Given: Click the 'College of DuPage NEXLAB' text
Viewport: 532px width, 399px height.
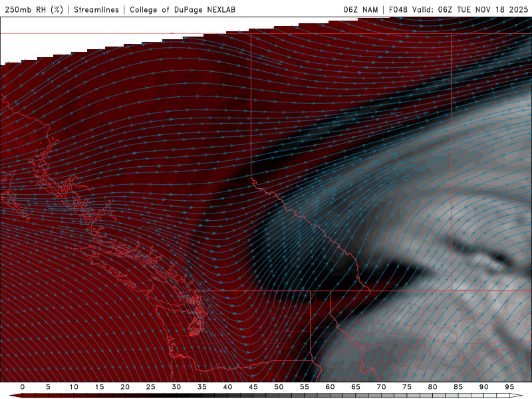Looking at the screenshot, I should [182, 9].
